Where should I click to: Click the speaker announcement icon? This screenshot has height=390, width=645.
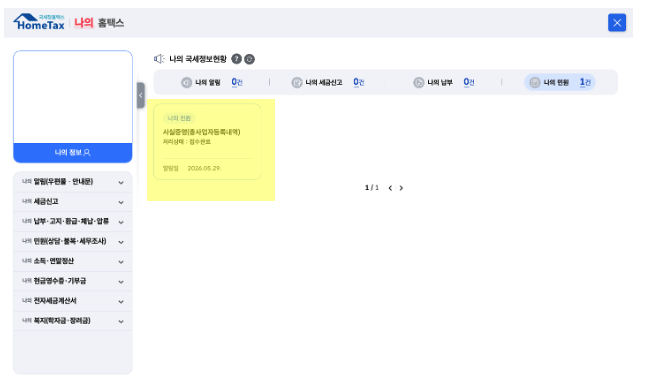coord(159,59)
